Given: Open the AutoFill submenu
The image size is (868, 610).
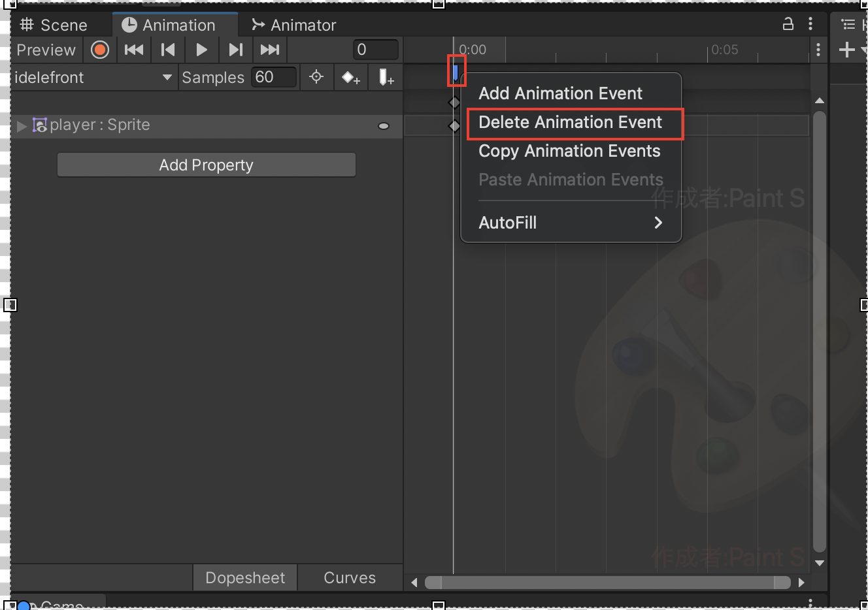Looking at the screenshot, I should point(571,223).
